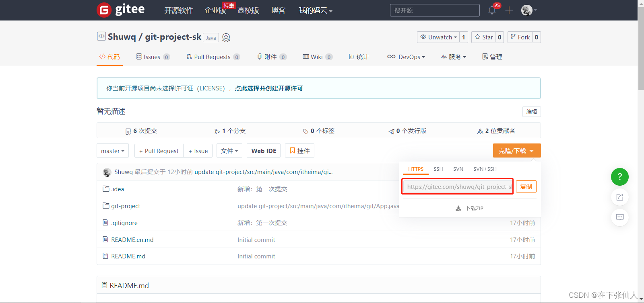Open the Wiki tab

(318, 57)
